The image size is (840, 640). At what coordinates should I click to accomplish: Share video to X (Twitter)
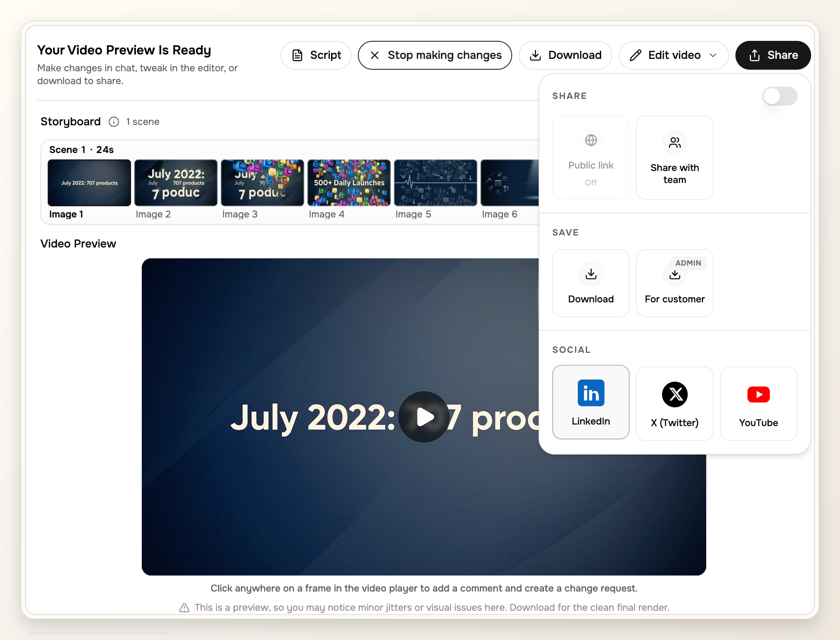click(675, 404)
